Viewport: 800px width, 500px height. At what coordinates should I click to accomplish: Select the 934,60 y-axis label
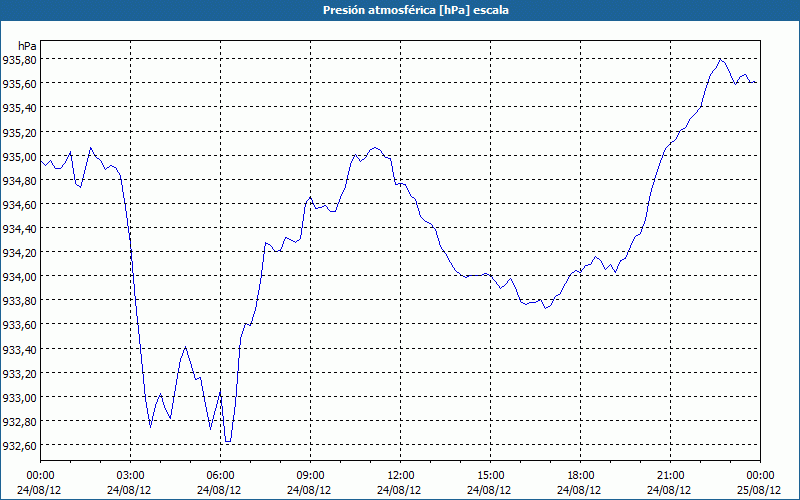pos(19,205)
